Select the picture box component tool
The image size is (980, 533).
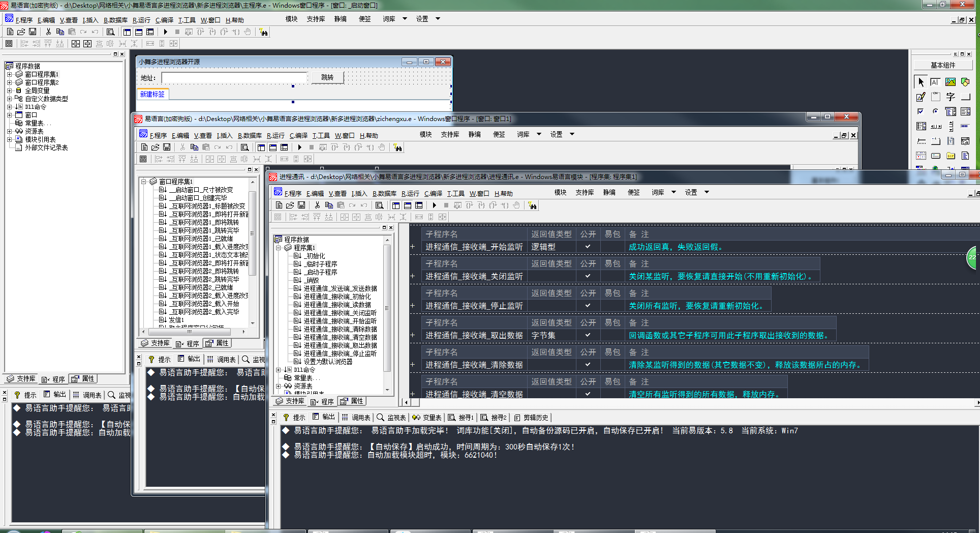point(951,82)
